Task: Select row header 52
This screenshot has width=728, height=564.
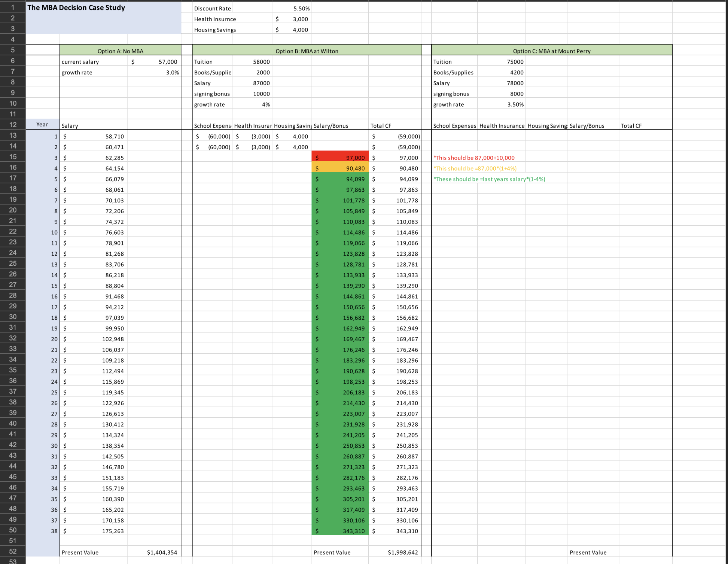Action: point(13,551)
